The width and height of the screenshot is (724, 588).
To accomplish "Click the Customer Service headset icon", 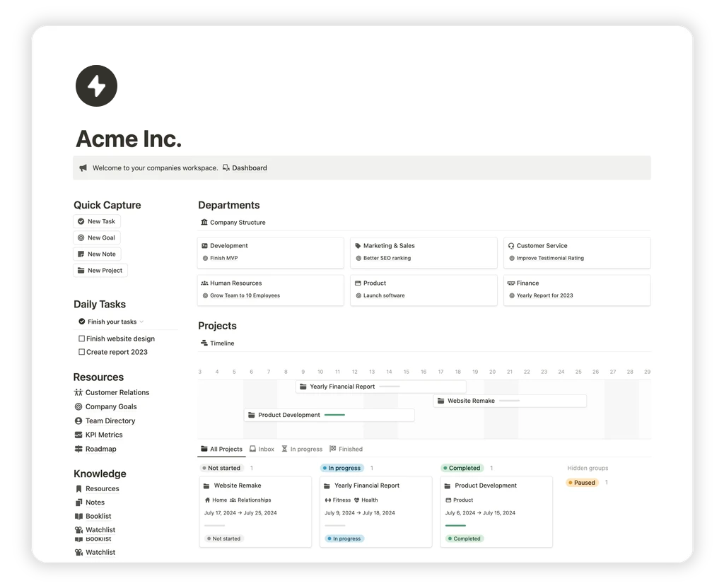I will pos(511,246).
